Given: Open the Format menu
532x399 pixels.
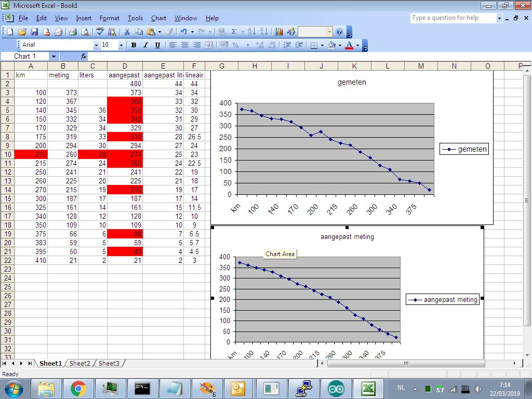Looking at the screenshot, I should (x=109, y=18).
